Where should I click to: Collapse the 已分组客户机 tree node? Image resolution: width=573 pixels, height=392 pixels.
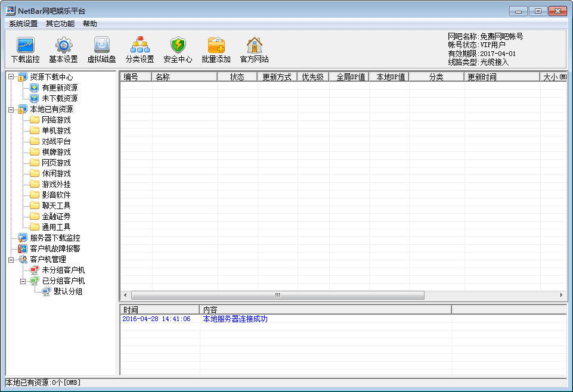23,281
